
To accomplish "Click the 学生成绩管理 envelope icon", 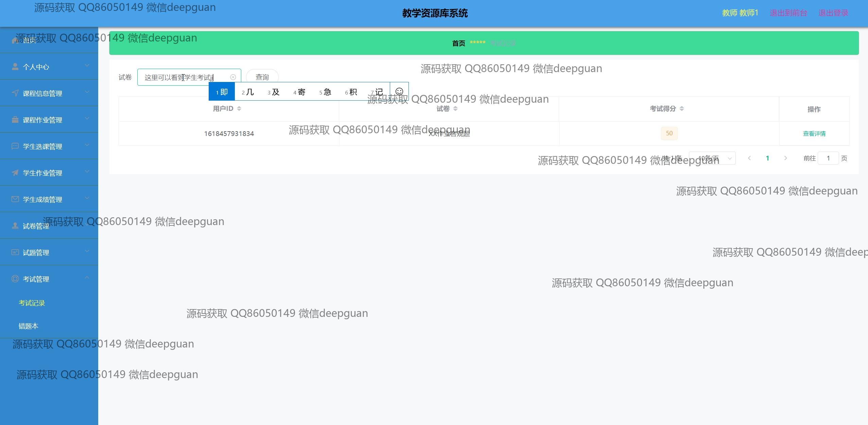I will click(x=15, y=199).
